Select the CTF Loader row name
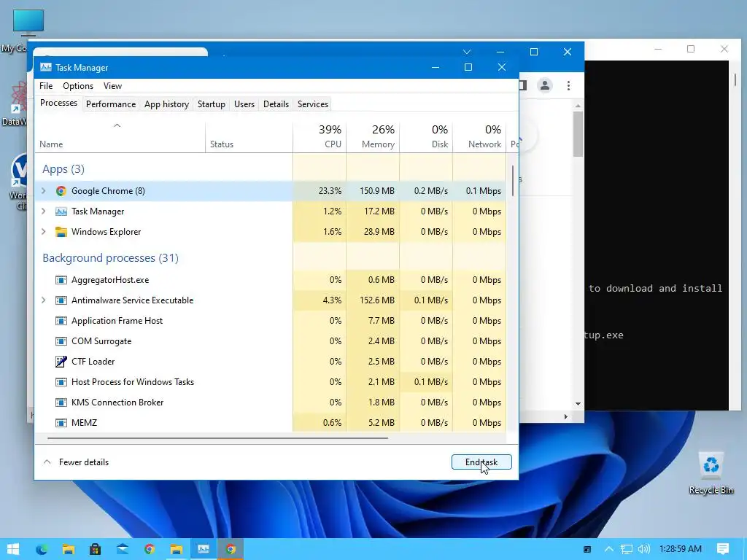This screenshot has width=747, height=560. pyautogui.click(x=93, y=362)
